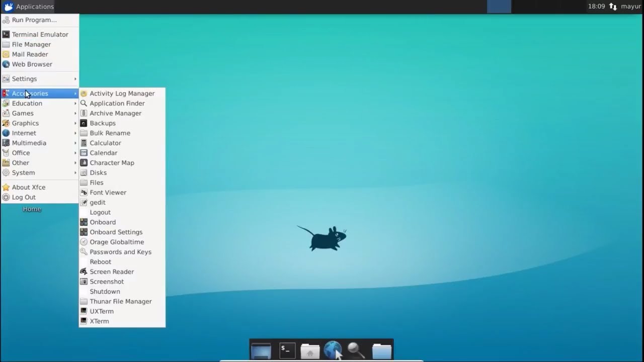Image resolution: width=644 pixels, height=362 pixels.
Task: Expand the Office submenu arrow
Action: point(75,153)
